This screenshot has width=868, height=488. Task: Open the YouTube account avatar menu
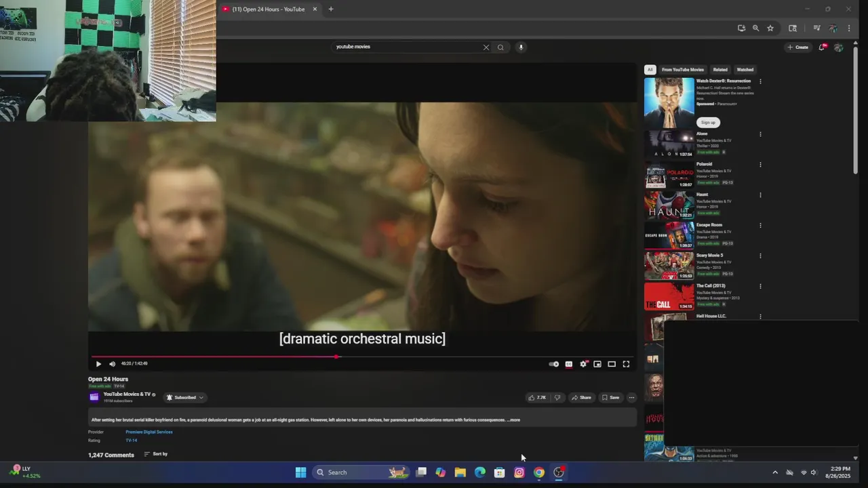[838, 47]
